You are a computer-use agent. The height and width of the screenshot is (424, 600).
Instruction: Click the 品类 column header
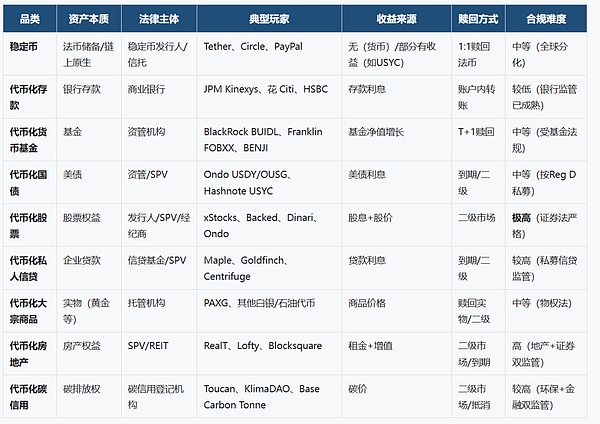pos(30,18)
